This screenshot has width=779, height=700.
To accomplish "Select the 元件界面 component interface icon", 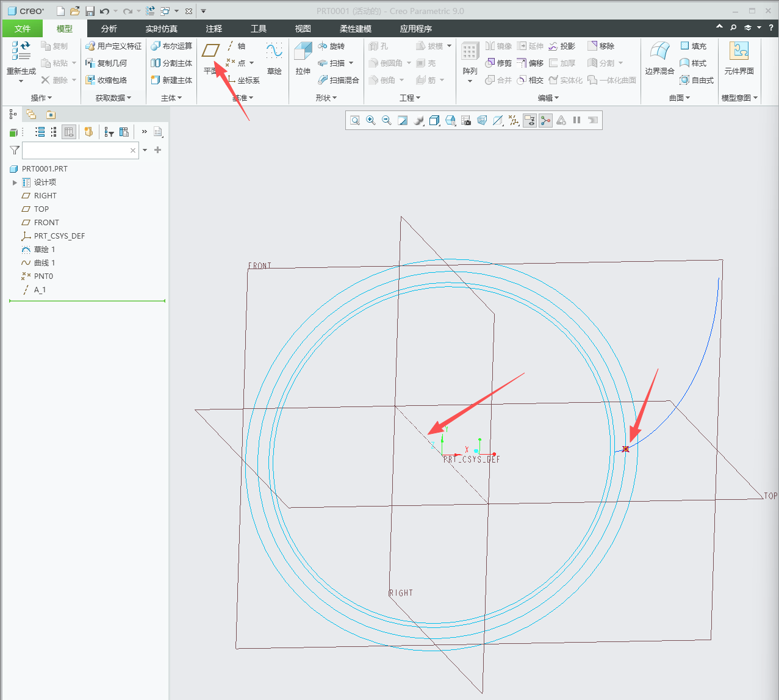I will click(739, 58).
